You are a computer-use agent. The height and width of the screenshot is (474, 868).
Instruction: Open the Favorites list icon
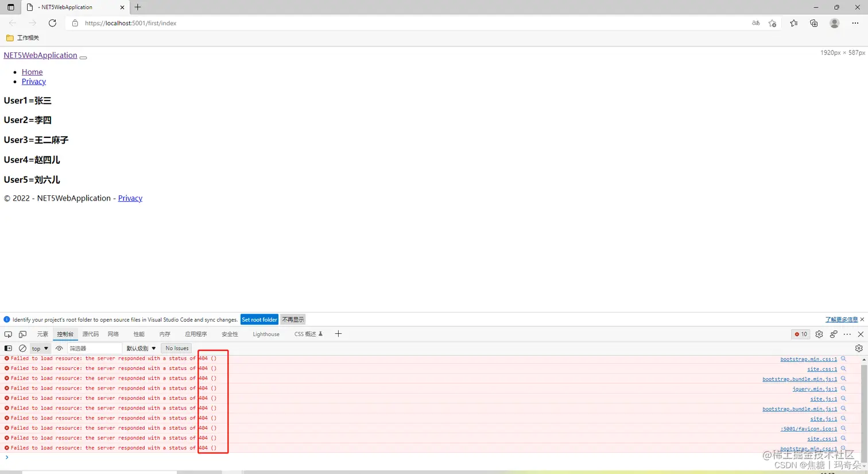(x=793, y=23)
